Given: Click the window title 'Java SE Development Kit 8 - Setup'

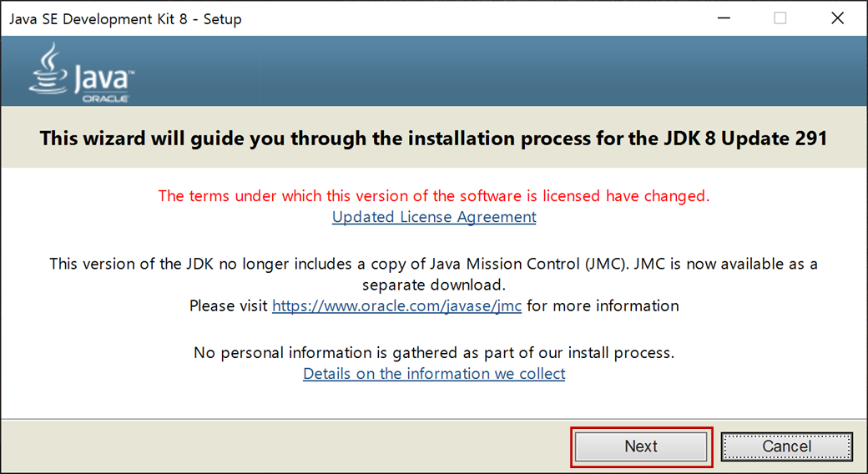Looking at the screenshot, I should [x=126, y=19].
